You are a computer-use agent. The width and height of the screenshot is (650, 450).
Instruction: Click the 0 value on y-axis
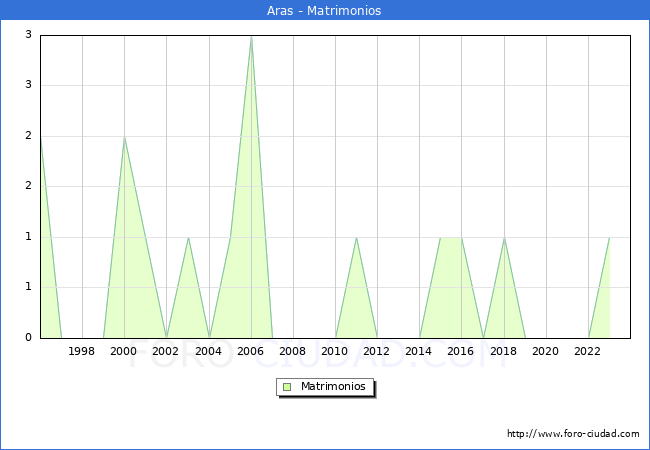(x=29, y=337)
